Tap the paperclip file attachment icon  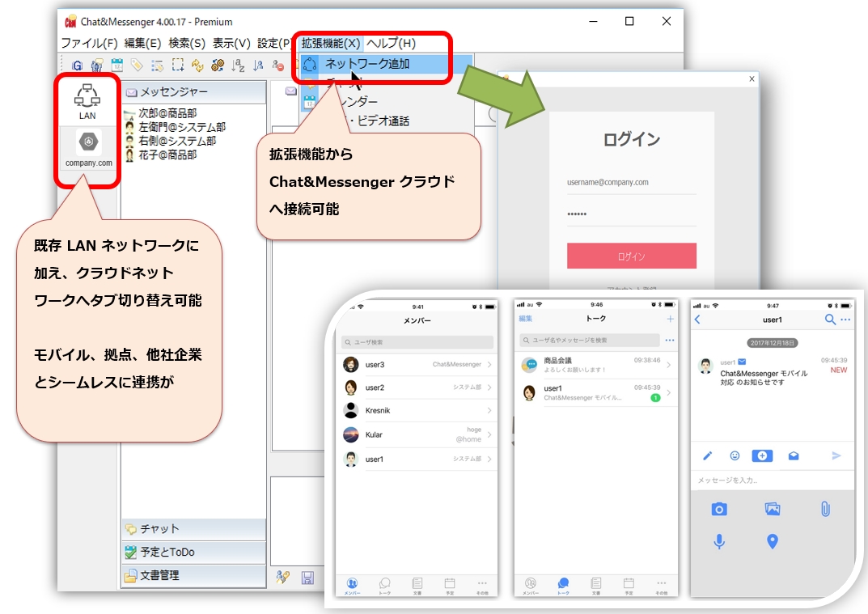pos(825,509)
